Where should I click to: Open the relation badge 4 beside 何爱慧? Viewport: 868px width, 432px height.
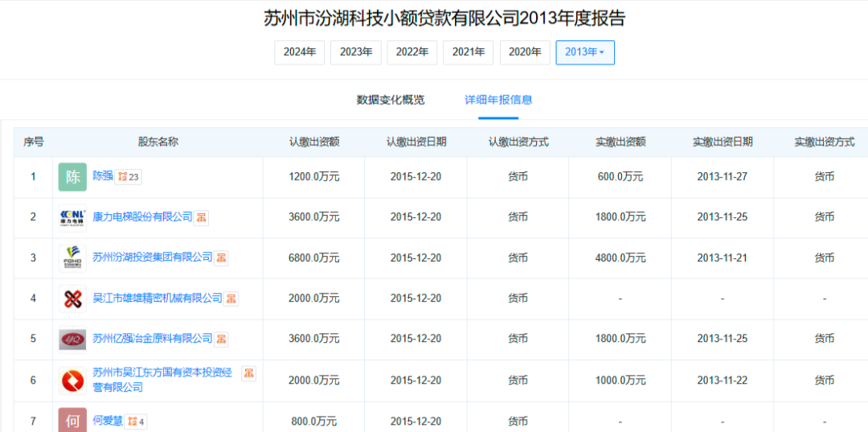point(137,422)
